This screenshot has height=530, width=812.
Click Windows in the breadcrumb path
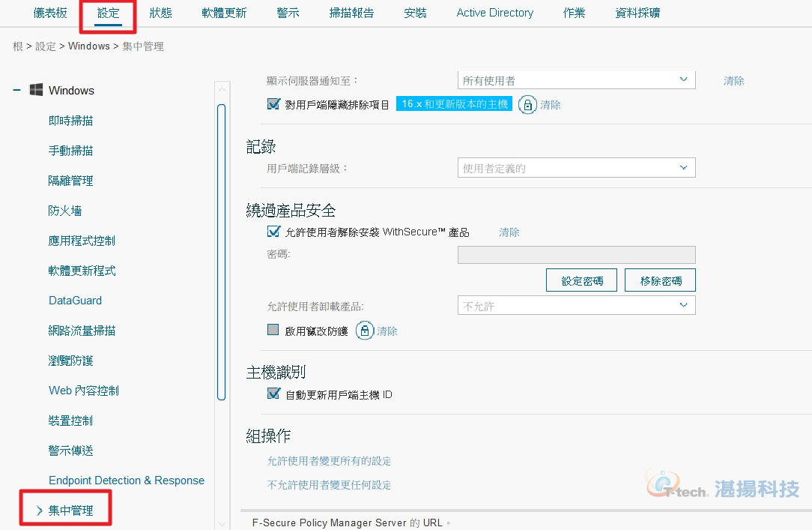(89, 46)
